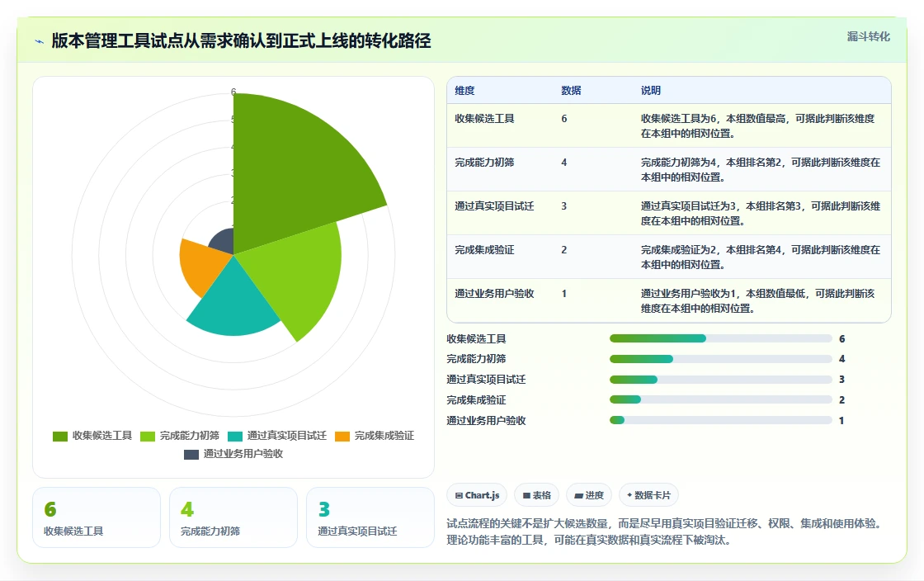The height and width of the screenshot is (581, 924).
Task: Click description starting 完成集成验证为2
Action: pyautogui.click(x=761, y=257)
